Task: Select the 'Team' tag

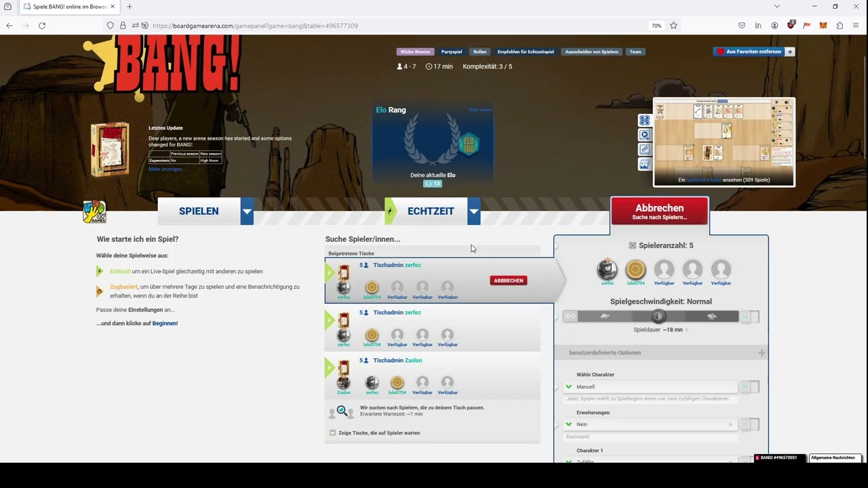Action: [x=635, y=52]
